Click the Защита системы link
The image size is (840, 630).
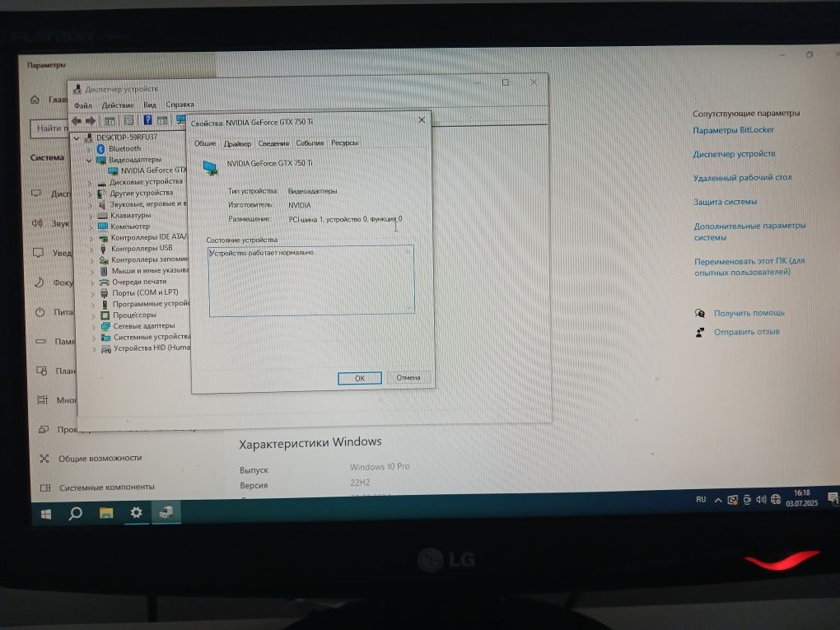pos(725,202)
